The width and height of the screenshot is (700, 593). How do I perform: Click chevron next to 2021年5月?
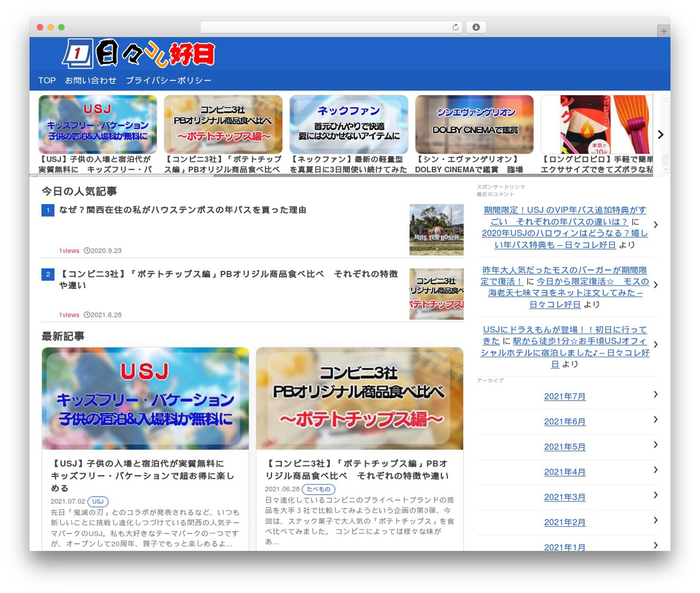pos(655,445)
